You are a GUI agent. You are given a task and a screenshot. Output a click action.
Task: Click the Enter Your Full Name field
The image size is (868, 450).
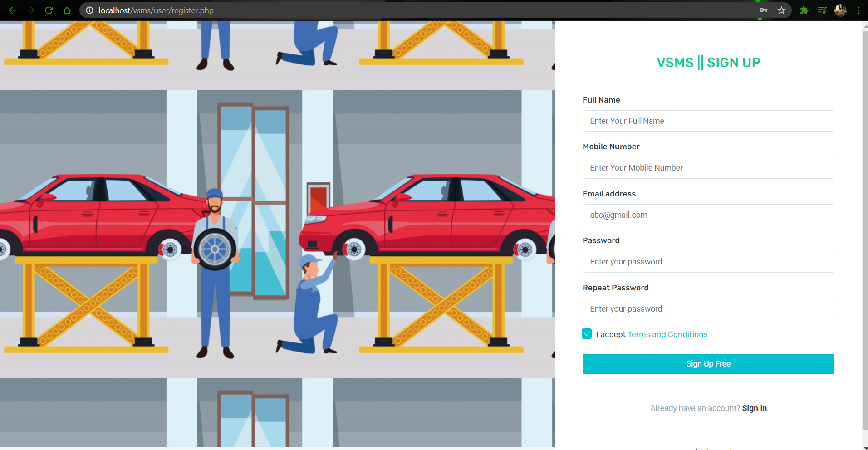708,121
